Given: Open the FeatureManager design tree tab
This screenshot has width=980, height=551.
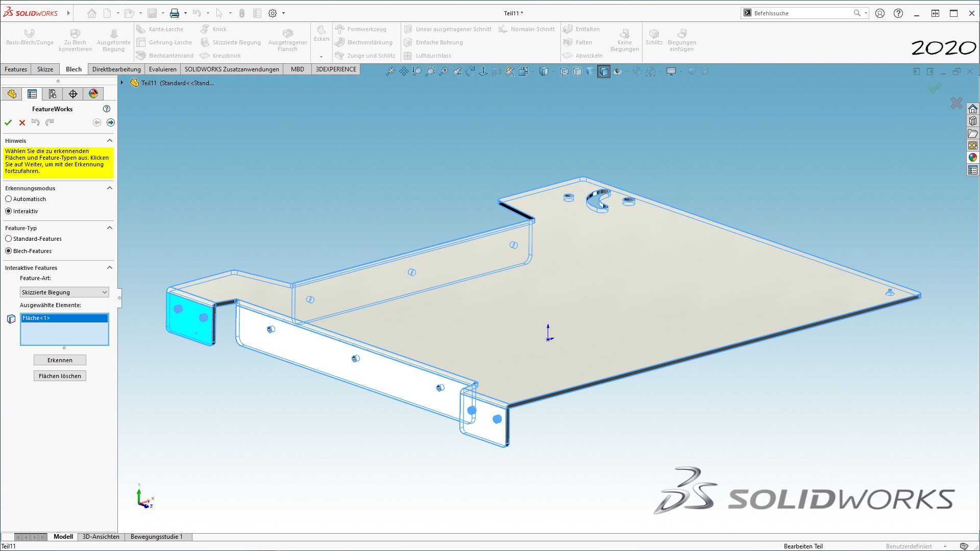Looking at the screenshot, I should (12, 94).
